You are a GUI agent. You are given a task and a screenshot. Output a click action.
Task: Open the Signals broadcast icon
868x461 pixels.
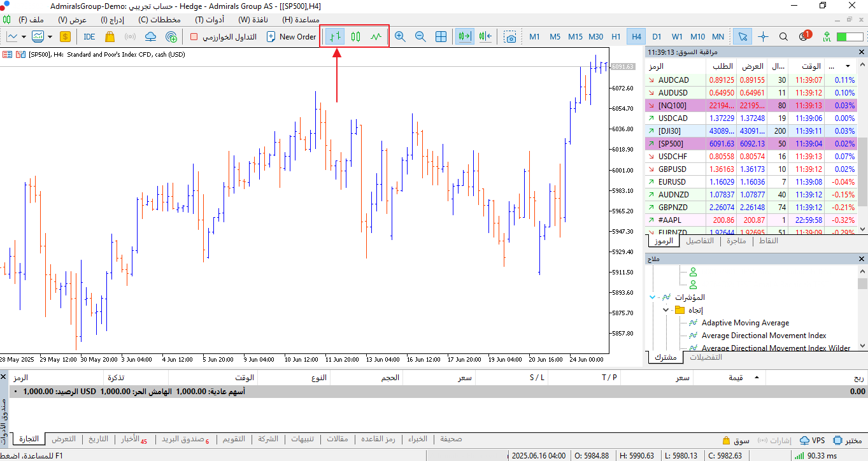point(130,36)
